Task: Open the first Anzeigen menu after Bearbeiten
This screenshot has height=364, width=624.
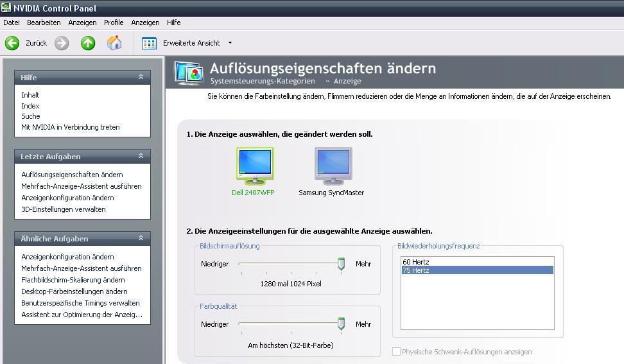Action: [x=82, y=22]
